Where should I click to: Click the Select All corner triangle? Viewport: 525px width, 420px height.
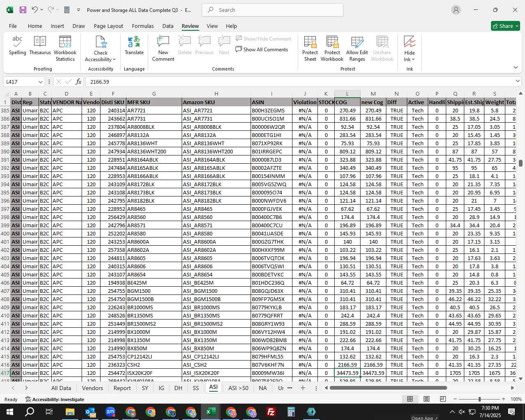click(5, 94)
